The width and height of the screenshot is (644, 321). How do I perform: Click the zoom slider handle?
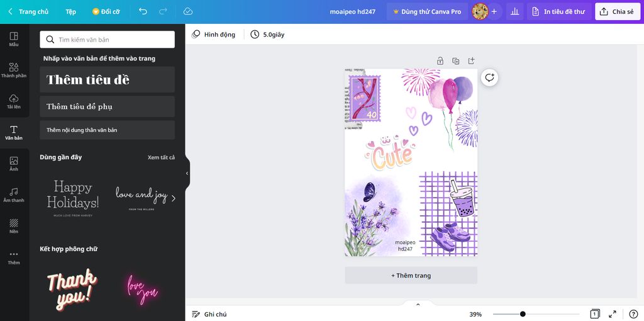[523, 314]
